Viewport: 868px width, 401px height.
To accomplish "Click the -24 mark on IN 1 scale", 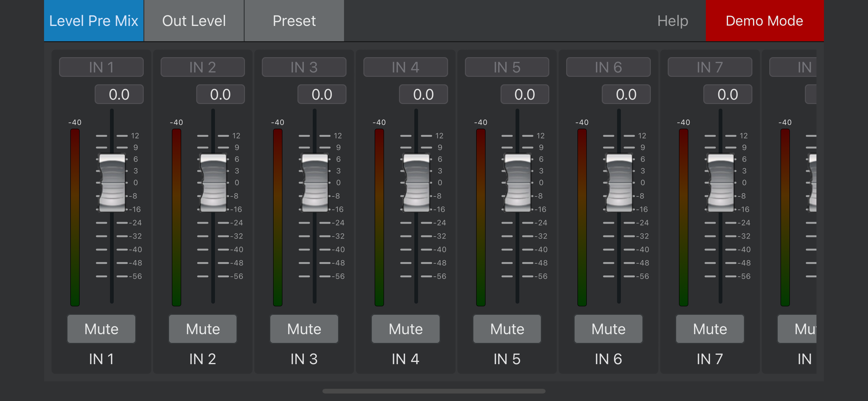I will [136, 223].
